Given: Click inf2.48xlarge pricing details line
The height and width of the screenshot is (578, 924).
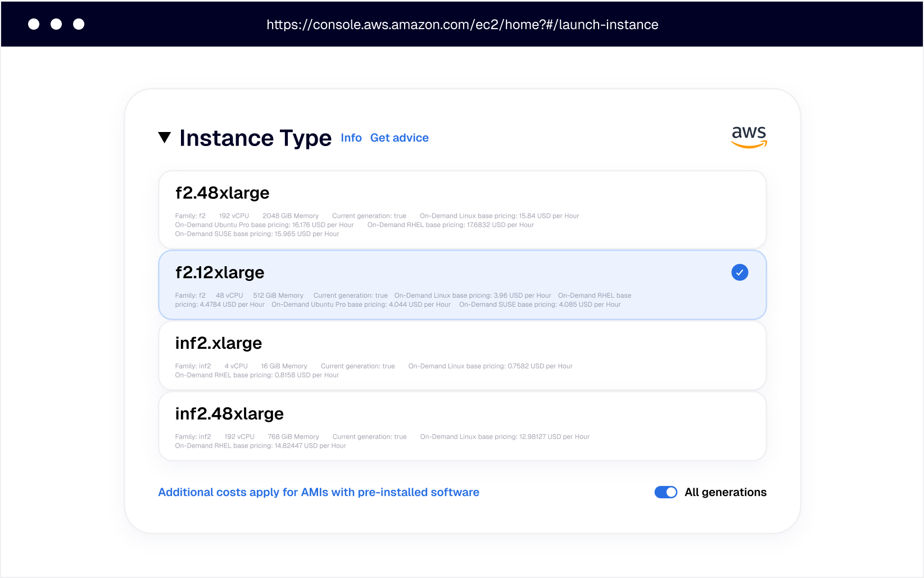Looking at the screenshot, I should click(x=260, y=446).
